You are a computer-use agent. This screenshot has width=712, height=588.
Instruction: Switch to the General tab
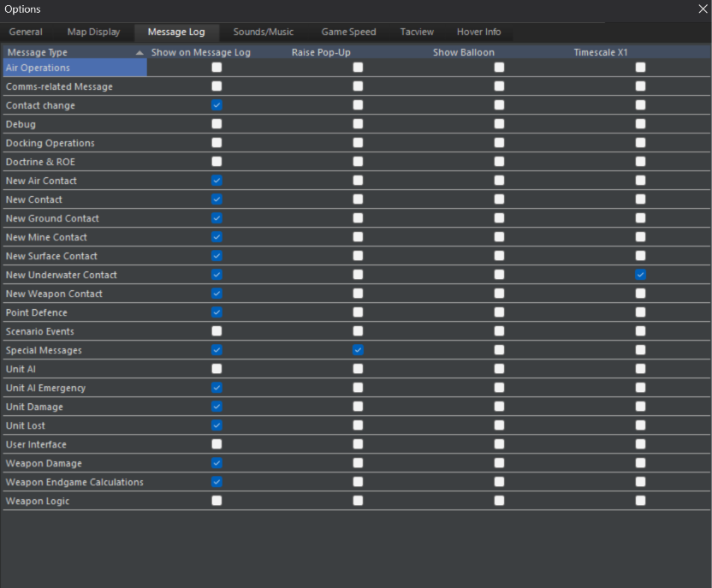click(26, 33)
